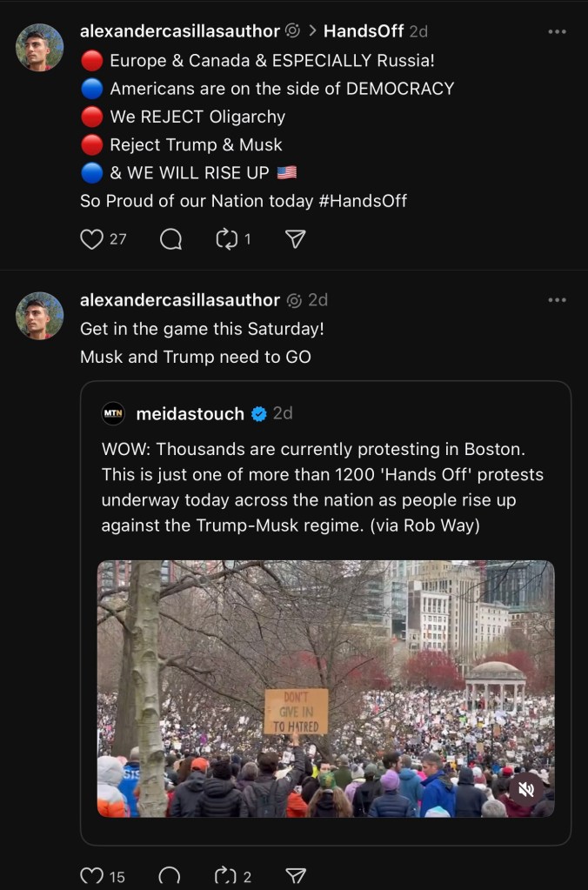
Task: Tap the #HandsOff hashtag in post text
Action: 363,201
